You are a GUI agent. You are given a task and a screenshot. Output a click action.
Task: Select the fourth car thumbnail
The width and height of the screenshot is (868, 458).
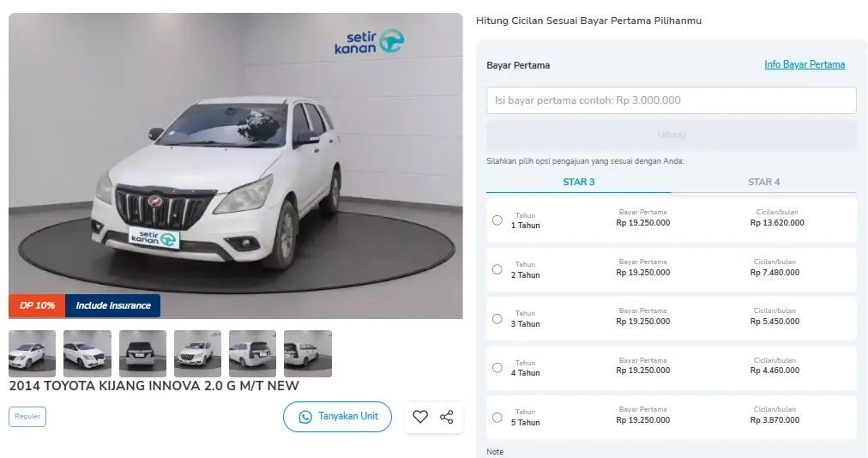pyautogui.click(x=197, y=353)
